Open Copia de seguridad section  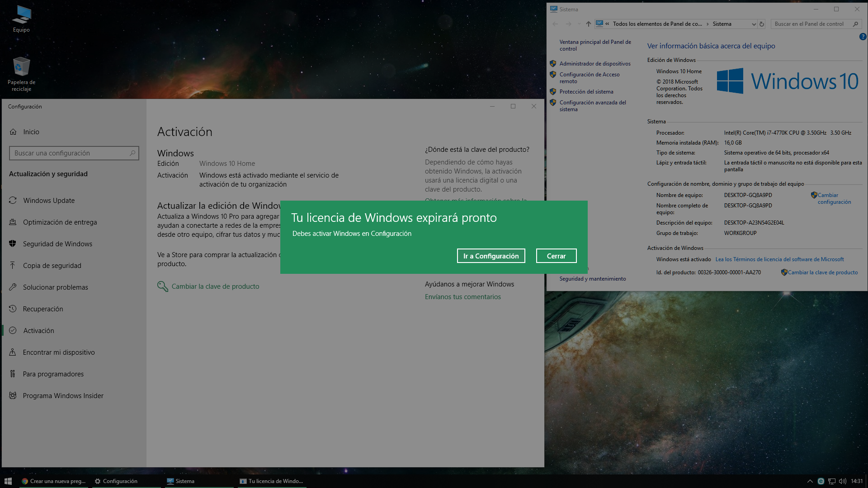click(x=52, y=266)
